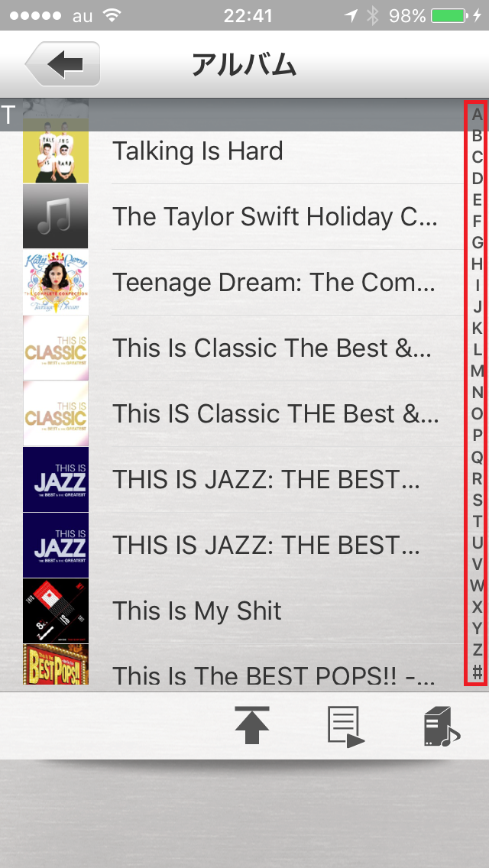This screenshot has height=868, width=489.
Task: Tap the first THIS IS JAZZ album cover
Action: coord(55,479)
